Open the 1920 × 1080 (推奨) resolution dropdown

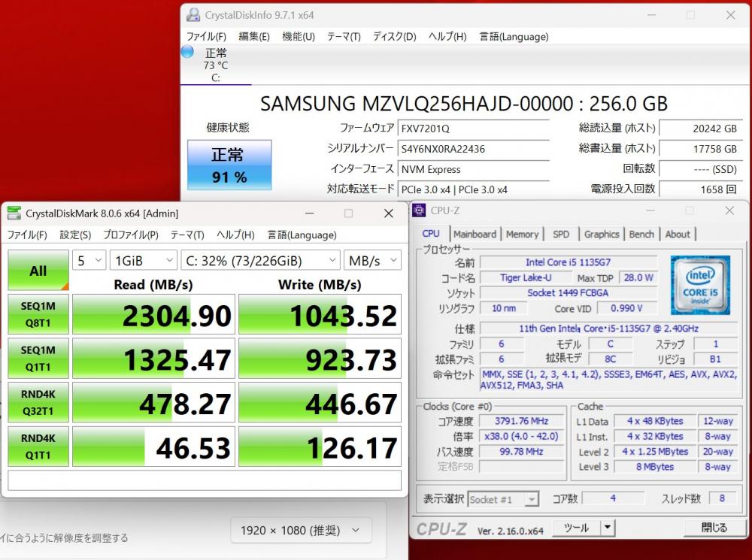(x=302, y=530)
